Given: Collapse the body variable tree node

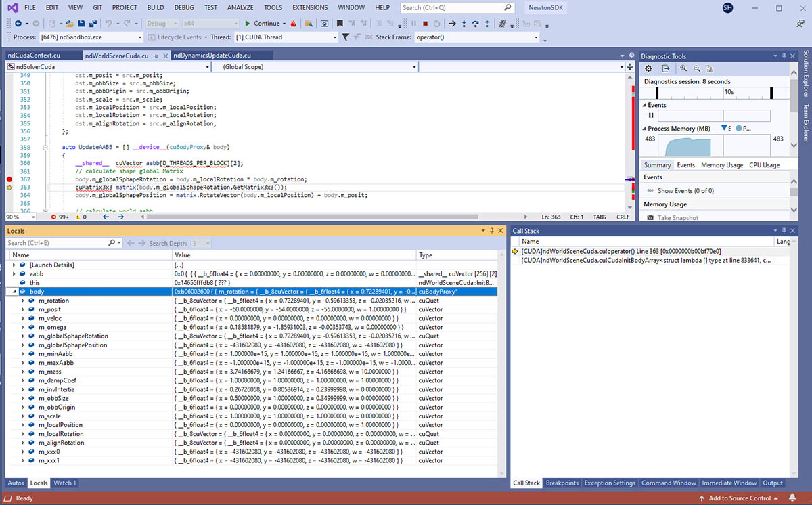Looking at the screenshot, I should point(14,292).
